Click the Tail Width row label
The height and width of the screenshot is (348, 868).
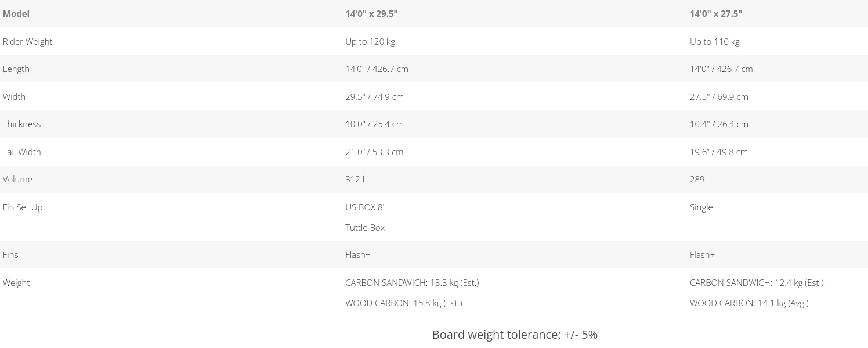click(x=22, y=152)
